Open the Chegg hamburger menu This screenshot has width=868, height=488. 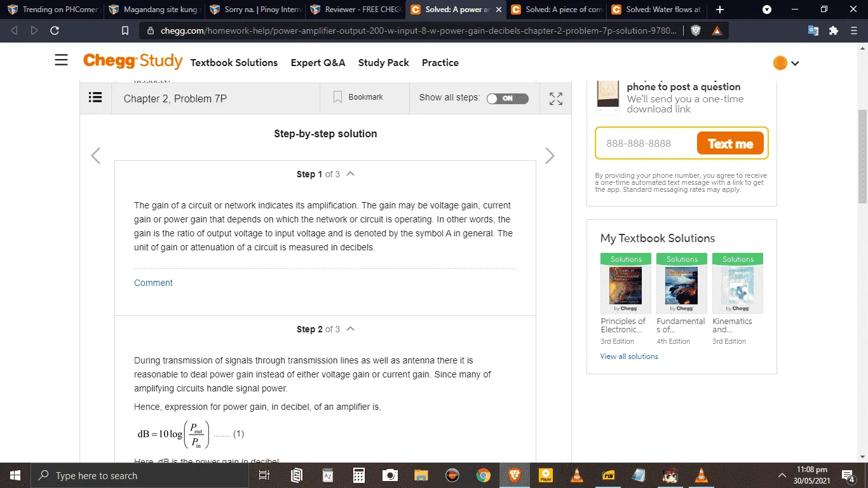click(x=61, y=60)
